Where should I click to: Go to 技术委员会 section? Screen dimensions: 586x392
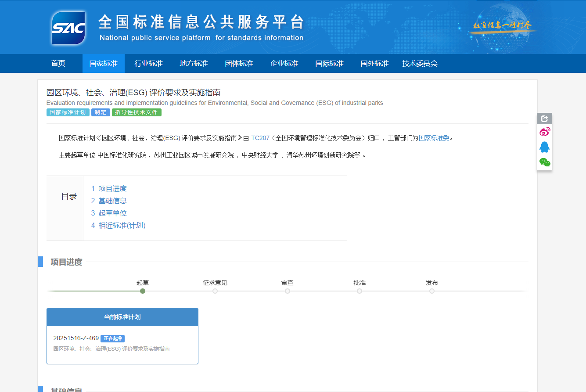(x=420, y=63)
